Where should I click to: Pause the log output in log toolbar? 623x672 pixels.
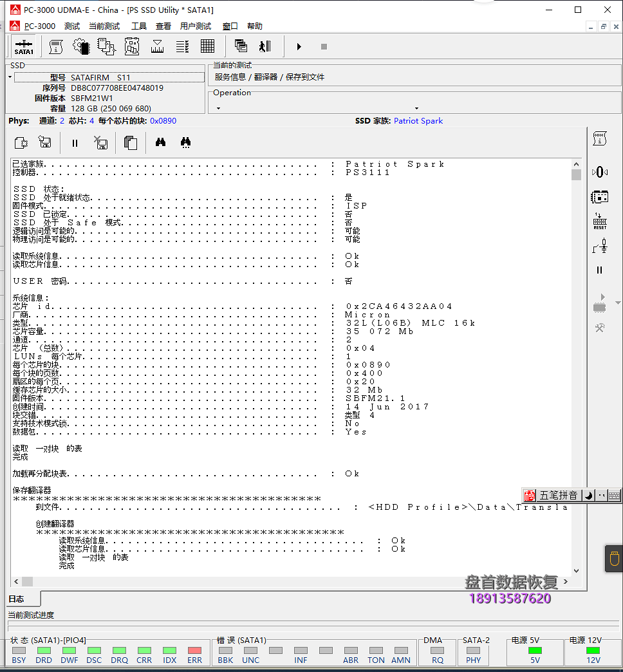coord(75,143)
